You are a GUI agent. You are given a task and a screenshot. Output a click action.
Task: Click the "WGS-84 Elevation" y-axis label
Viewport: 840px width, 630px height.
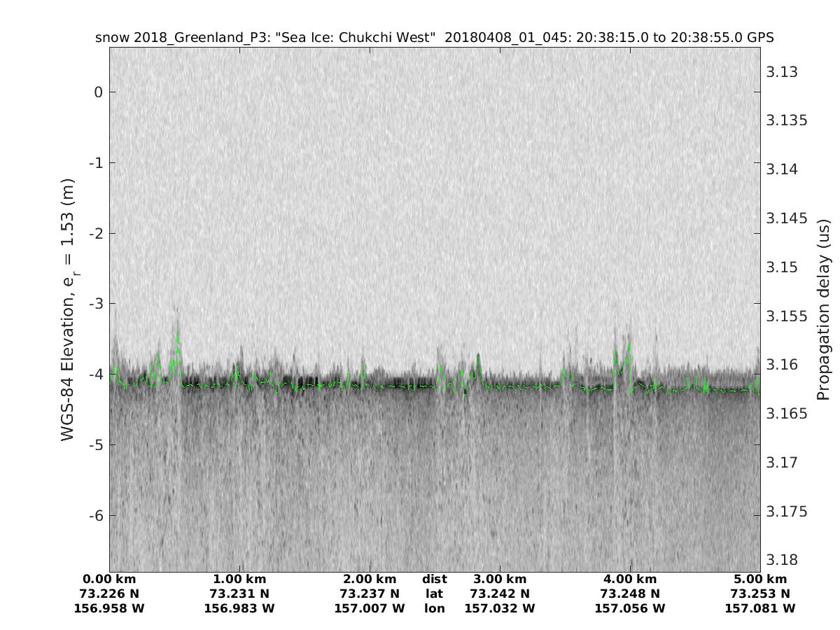pyautogui.click(x=68, y=309)
